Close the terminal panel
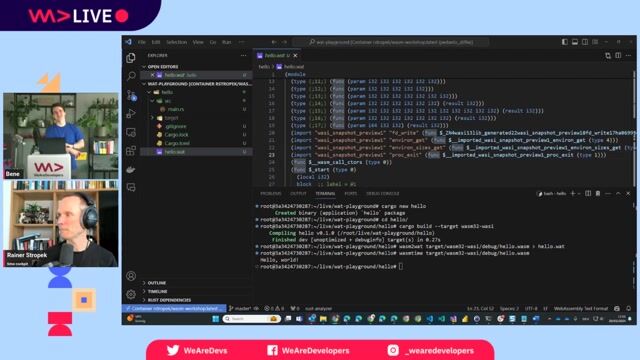 tap(628, 193)
